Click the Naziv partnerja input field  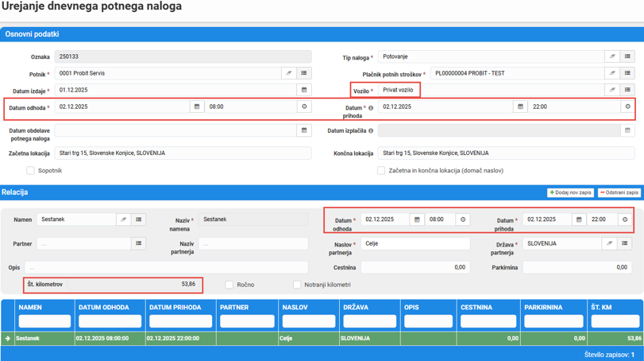click(253, 243)
